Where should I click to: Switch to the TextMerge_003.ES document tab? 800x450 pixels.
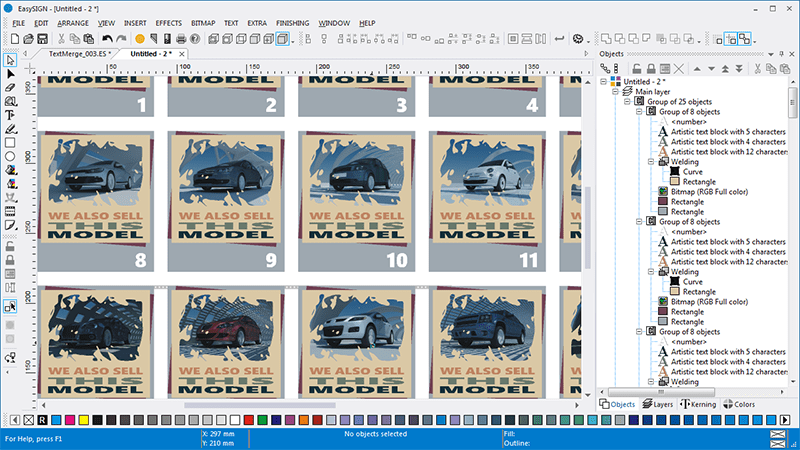tap(79, 53)
